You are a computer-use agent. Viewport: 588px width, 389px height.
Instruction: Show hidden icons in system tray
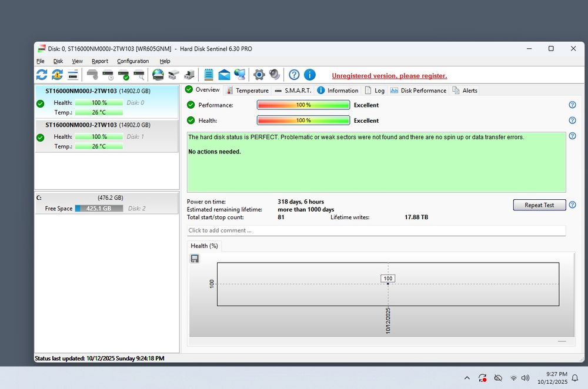point(467,378)
